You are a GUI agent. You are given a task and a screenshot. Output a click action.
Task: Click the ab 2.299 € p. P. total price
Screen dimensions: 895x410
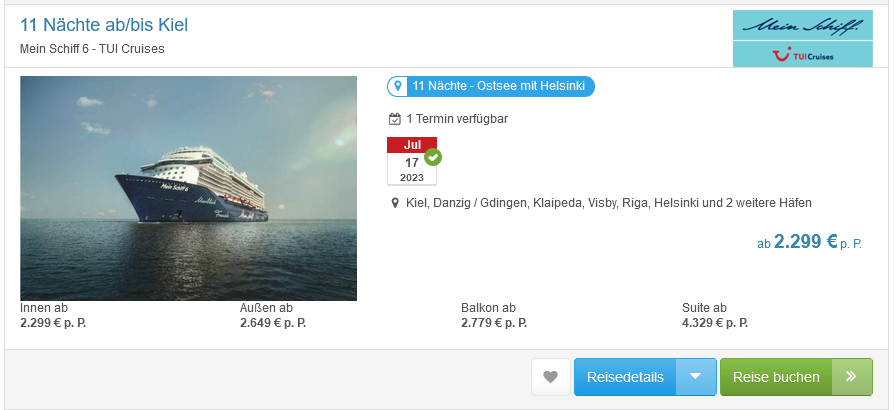tap(809, 242)
